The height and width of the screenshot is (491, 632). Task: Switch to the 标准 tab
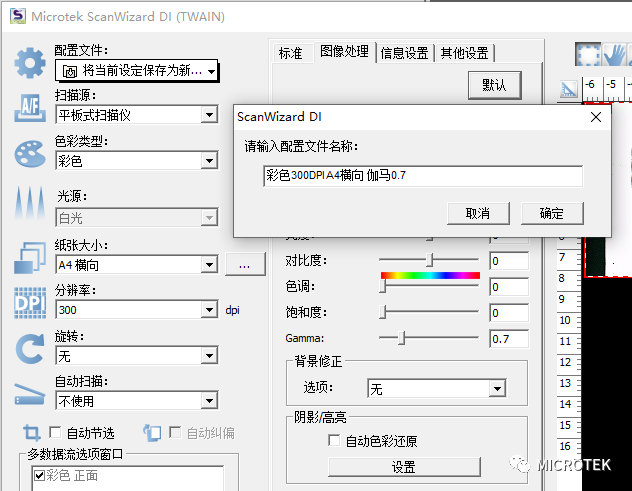[x=290, y=53]
